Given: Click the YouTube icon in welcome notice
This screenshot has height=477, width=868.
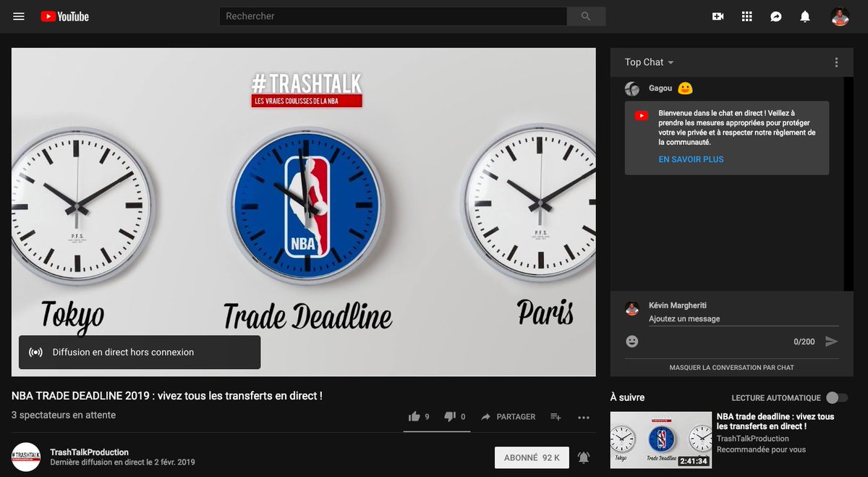Looking at the screenshot, I should pyautogui.click(x=641, y=115).
